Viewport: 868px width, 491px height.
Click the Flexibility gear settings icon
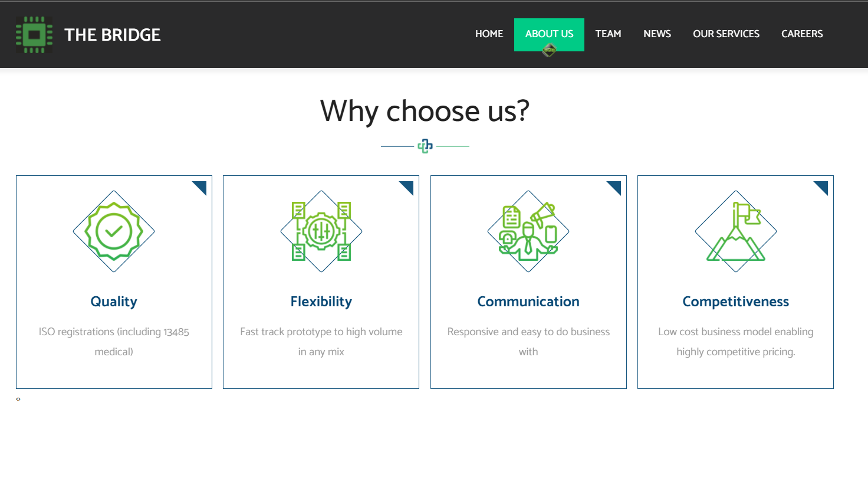coord(321,231)
